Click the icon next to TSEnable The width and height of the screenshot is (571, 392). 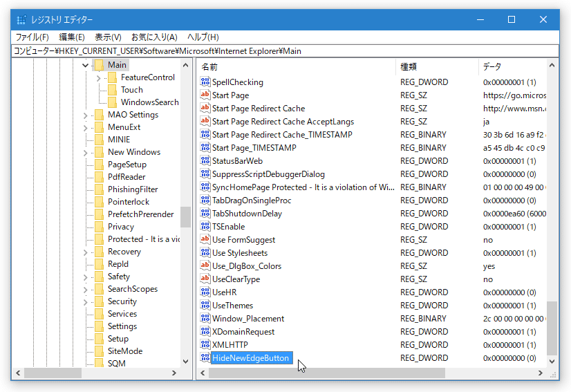click(x=205, y=226)
